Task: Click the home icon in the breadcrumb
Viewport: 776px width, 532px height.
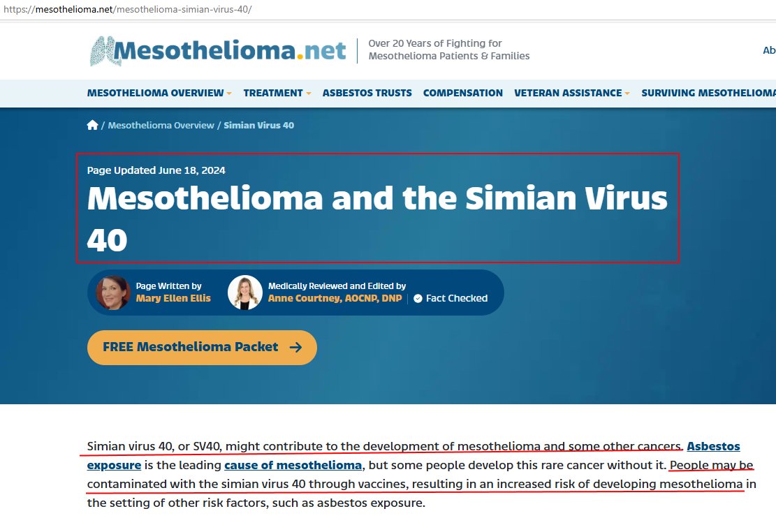Action: coord(92,125)
